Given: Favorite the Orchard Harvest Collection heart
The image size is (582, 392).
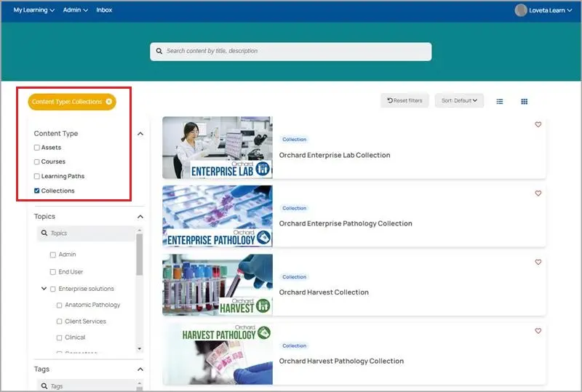Looking at the screenshot, I should pos(538,262).
